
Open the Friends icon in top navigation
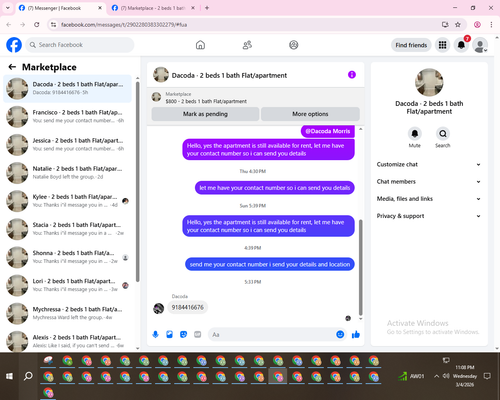247,45
